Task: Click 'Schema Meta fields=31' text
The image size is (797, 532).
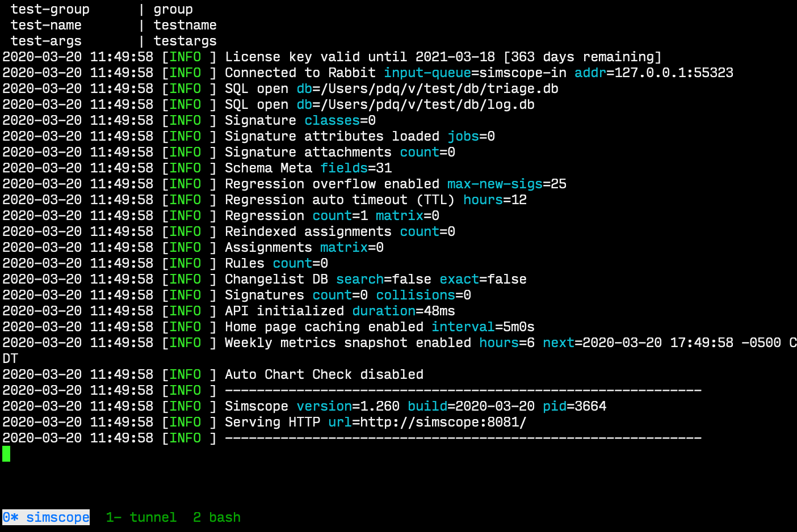Action: pyautogui.click(x=308, y=168)
